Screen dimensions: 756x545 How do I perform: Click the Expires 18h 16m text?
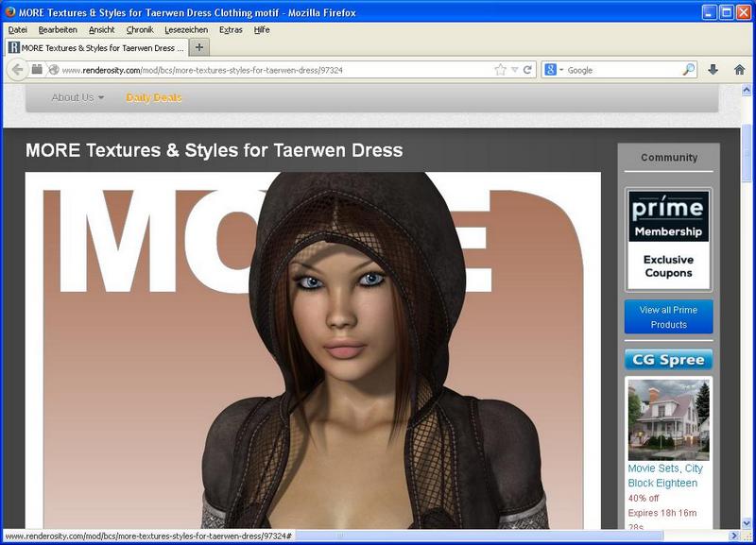pyautogui.click(x=662, y=513)
